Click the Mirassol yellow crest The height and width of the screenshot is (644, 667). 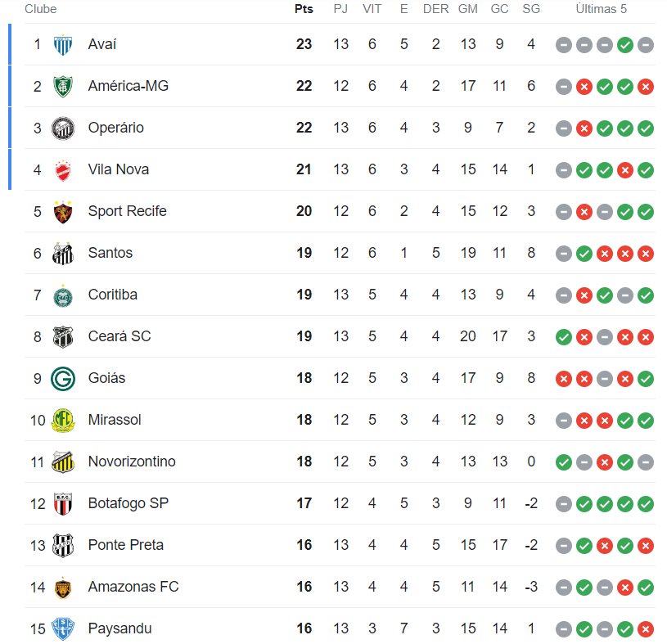63,421
